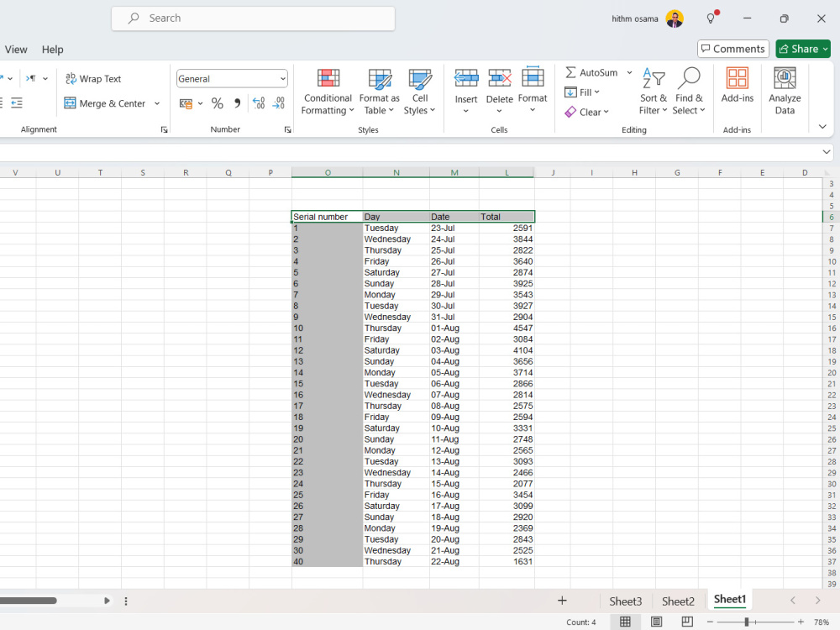This screenshot has height=630, width=840.
Task: Click the 22-Aug date cell
Action: click(x=454, y=561)
